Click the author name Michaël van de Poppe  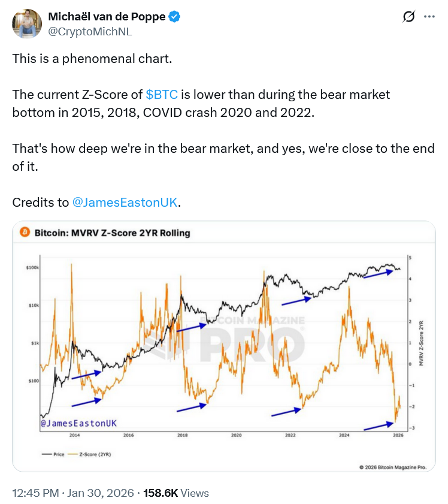106,17
